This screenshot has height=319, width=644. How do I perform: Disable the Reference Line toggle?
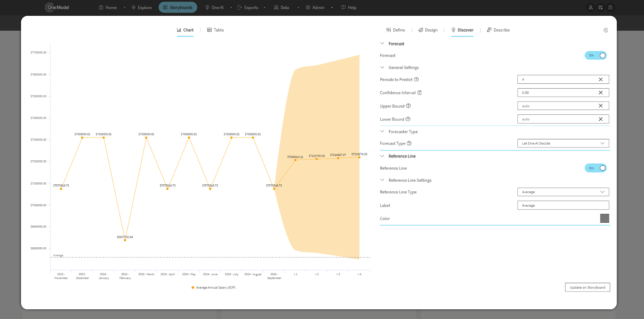pos(596,168)
